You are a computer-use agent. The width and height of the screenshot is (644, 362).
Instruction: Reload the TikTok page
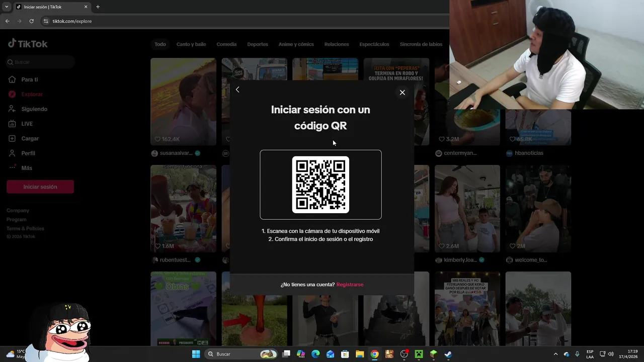click(32, 21)
